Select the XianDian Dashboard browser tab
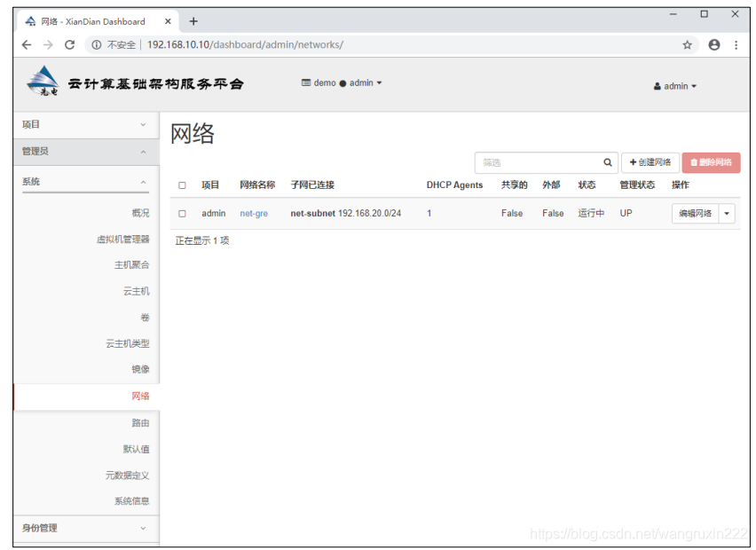Viewport: 756px width, 550px height. [98, 21]
